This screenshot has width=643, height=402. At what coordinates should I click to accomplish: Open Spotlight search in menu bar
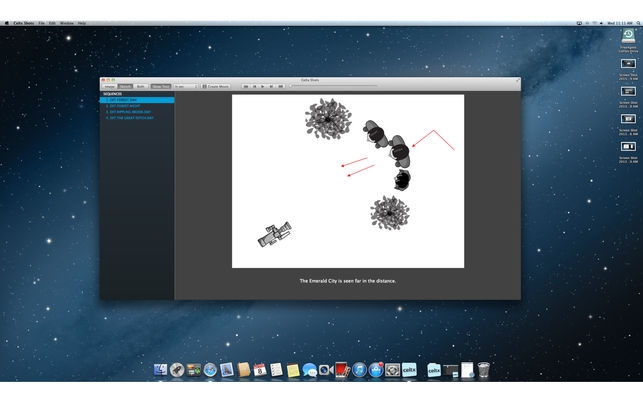pyautogui.click(x=638, y=23)
